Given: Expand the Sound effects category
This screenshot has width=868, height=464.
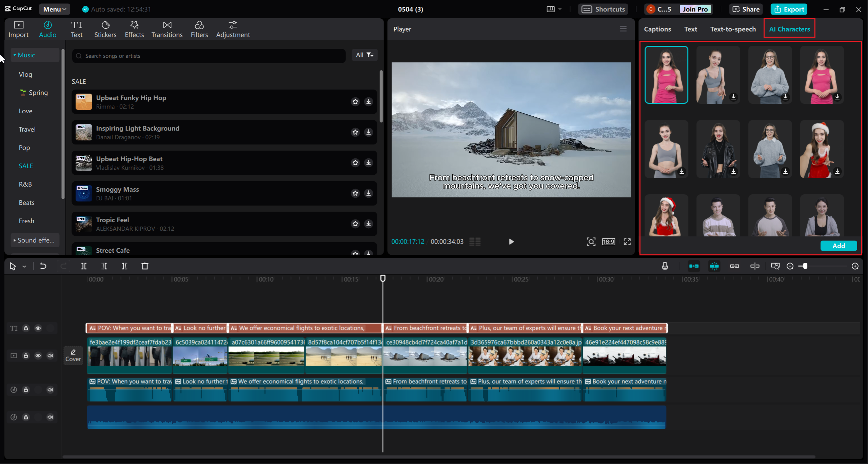Looking at the screenshot, I should click(x=35, y=240).
